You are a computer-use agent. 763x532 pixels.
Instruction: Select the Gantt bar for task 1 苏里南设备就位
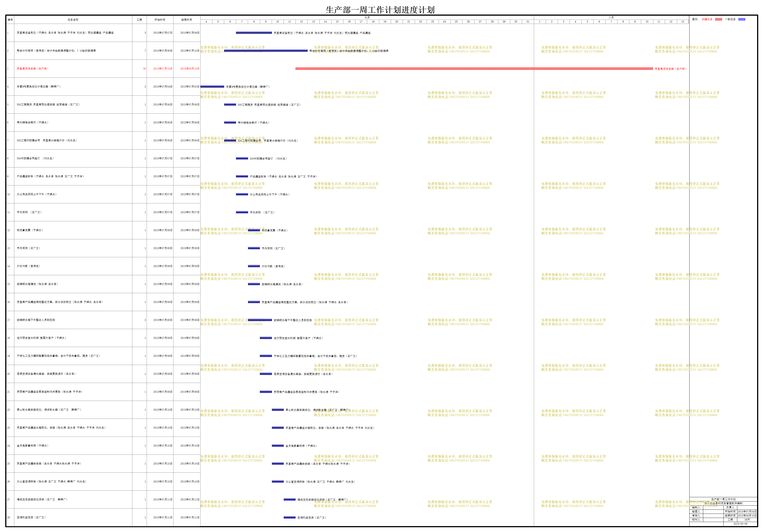click(254, 33)
